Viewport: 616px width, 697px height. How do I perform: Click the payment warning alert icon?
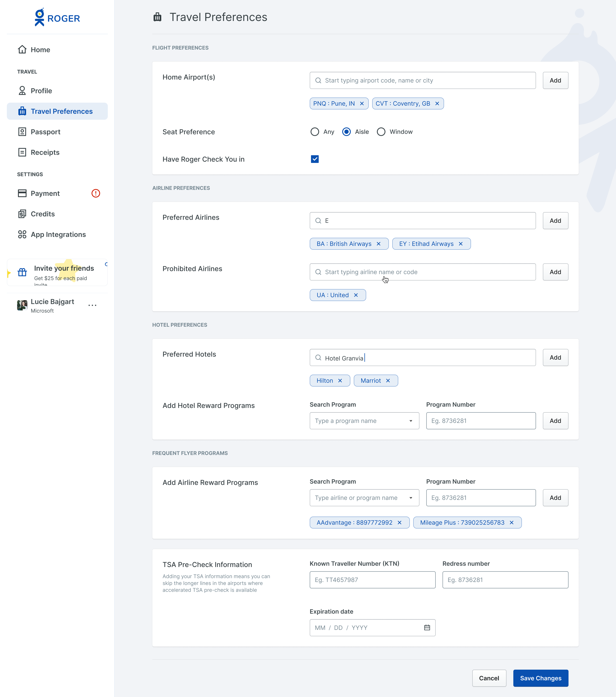pos(96,193)
